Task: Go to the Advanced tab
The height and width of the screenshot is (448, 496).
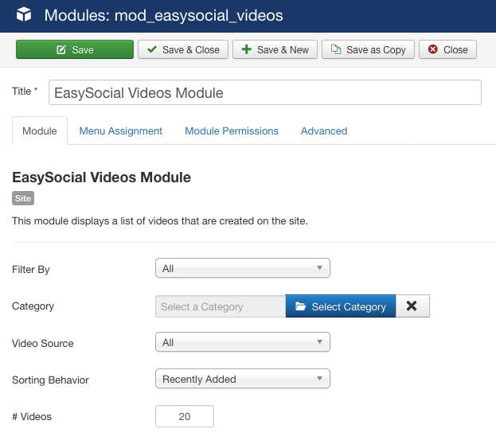Action: tap(324, 131)
